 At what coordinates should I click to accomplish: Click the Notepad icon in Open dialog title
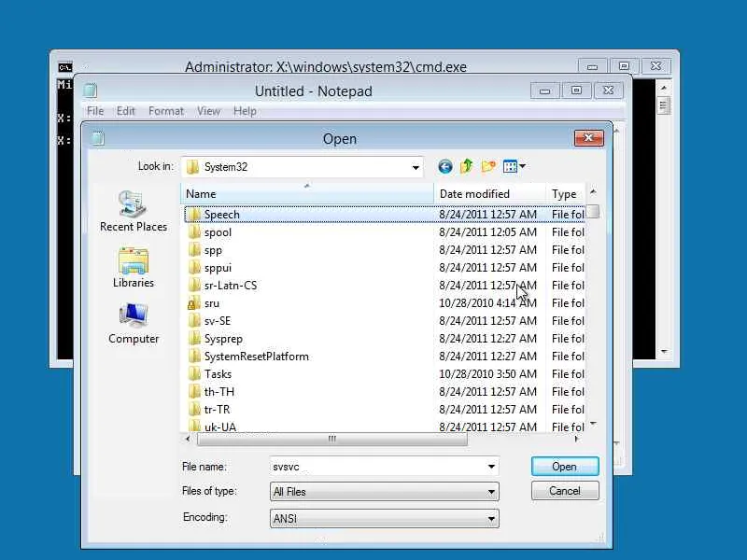[x=98, y=138]
